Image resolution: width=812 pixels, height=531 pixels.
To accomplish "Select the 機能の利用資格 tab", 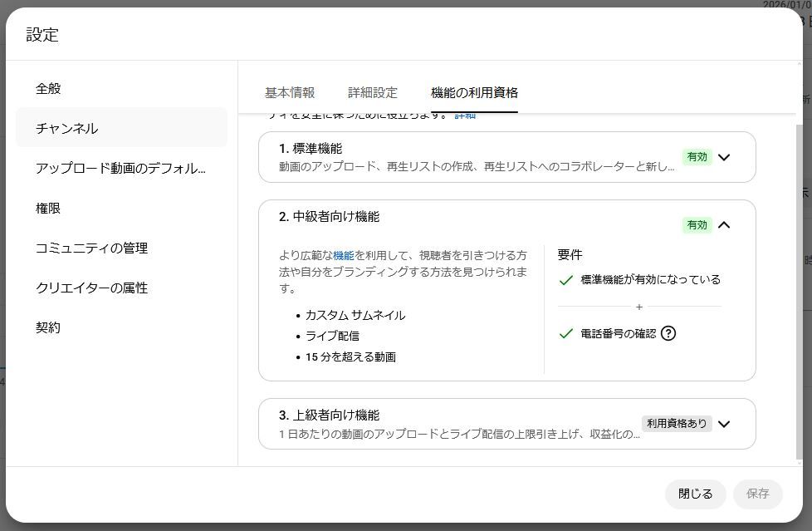I will [x=474, y=92].
